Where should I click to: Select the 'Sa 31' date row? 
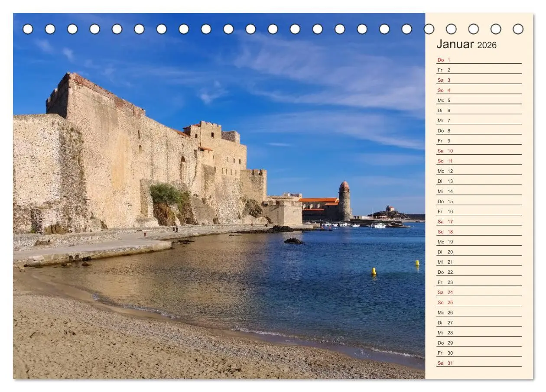479,363
